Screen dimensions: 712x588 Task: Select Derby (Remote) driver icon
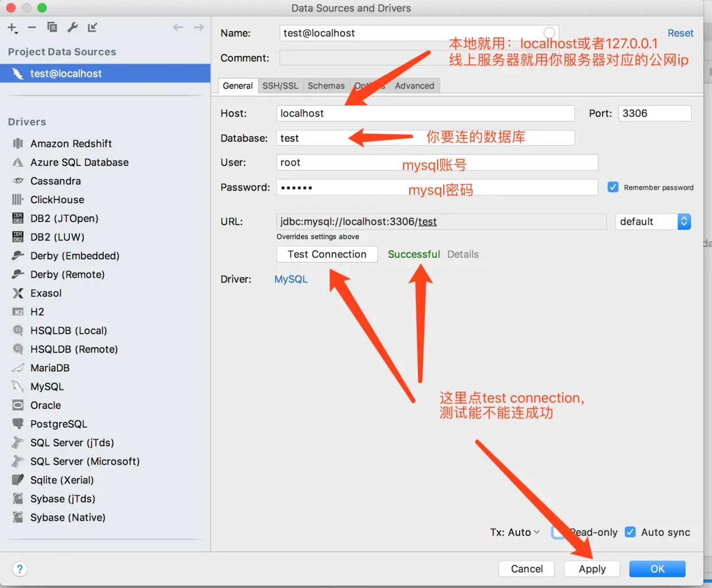click(x=18, y=274)
